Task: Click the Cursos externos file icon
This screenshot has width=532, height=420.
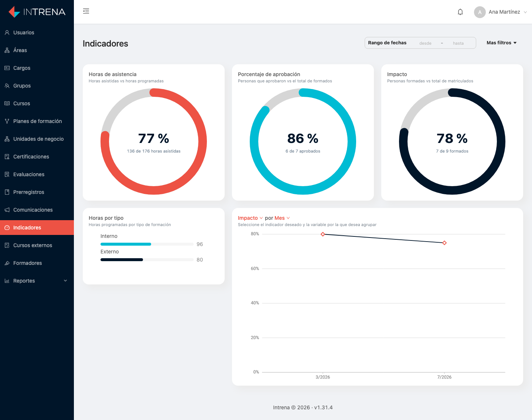Action: [7, 245]
